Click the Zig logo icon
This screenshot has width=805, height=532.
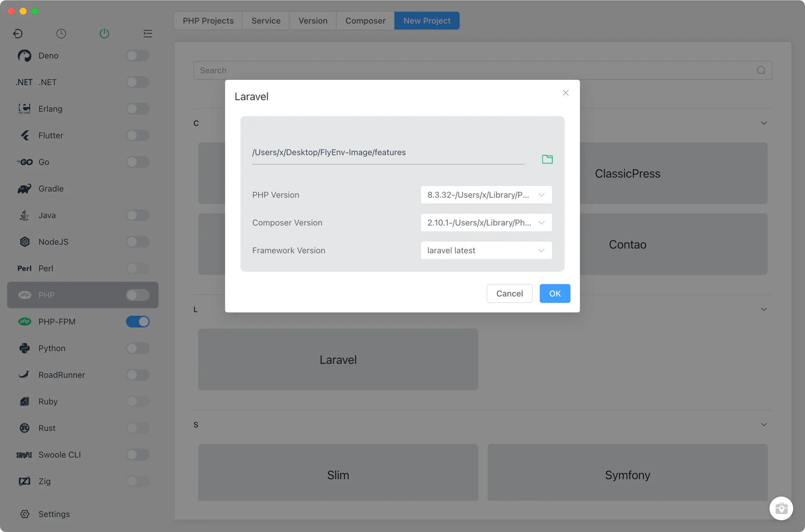tap(24, 481)
